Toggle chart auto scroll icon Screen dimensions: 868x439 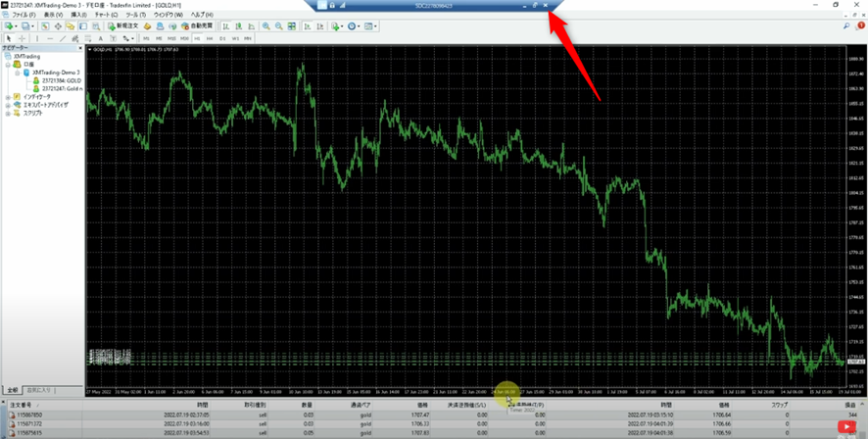pyautogui.click(x=307, y=26)
